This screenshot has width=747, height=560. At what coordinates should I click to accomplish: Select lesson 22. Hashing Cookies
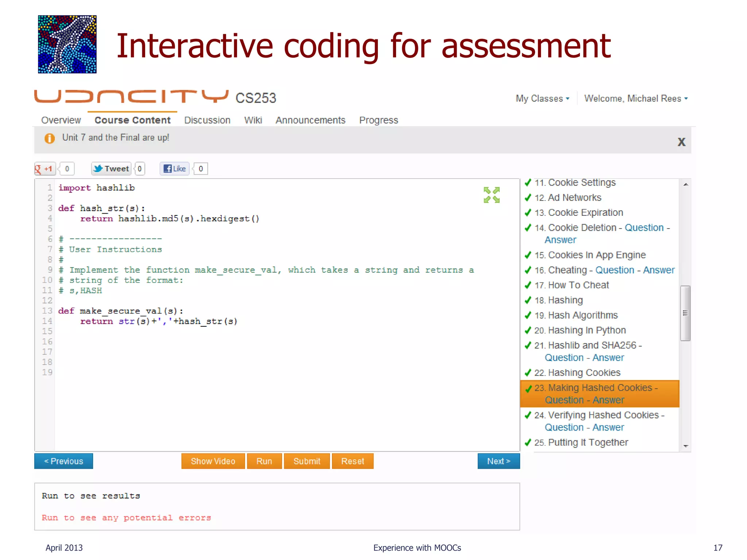click(x=577, y=373)
